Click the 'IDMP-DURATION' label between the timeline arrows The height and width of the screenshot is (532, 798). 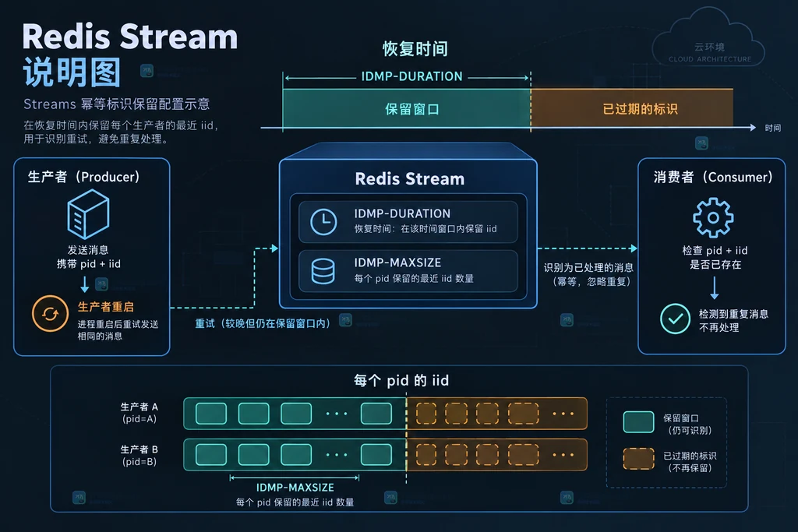coord(411,76)
